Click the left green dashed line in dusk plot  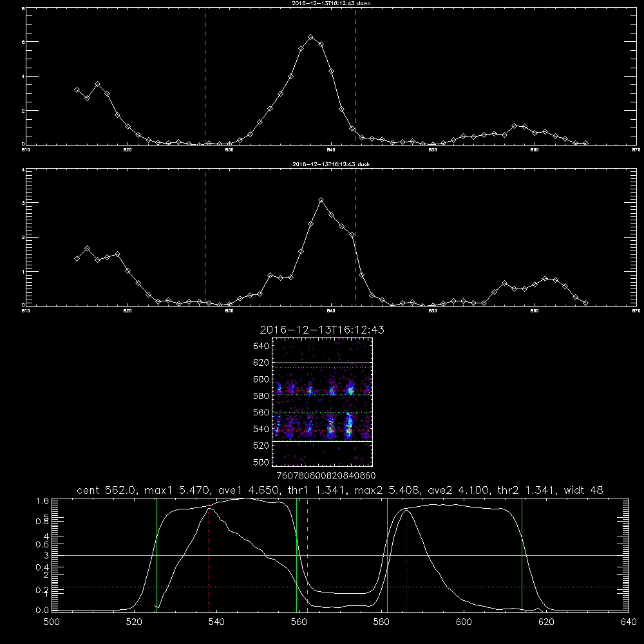coord(205,238)
